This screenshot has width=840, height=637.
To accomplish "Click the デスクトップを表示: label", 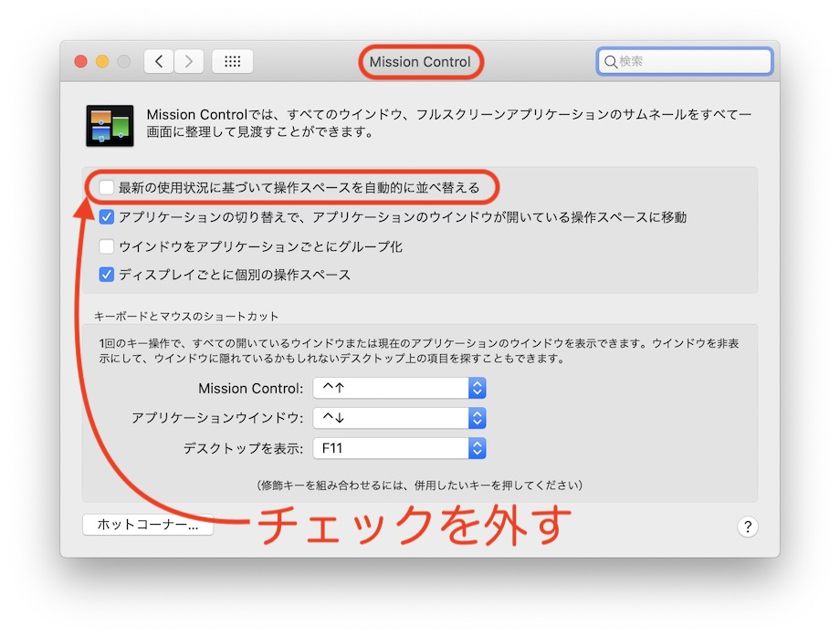I will (x=243, y=449).
